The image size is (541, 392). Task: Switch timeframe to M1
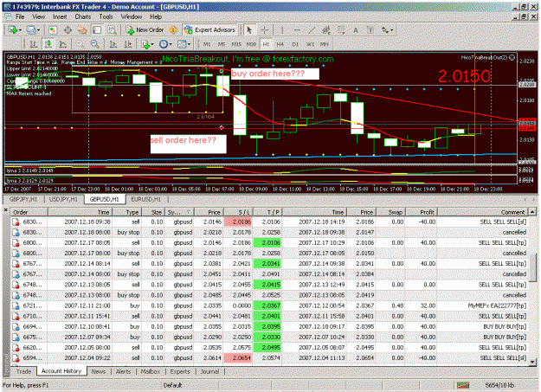coord(207,44)
